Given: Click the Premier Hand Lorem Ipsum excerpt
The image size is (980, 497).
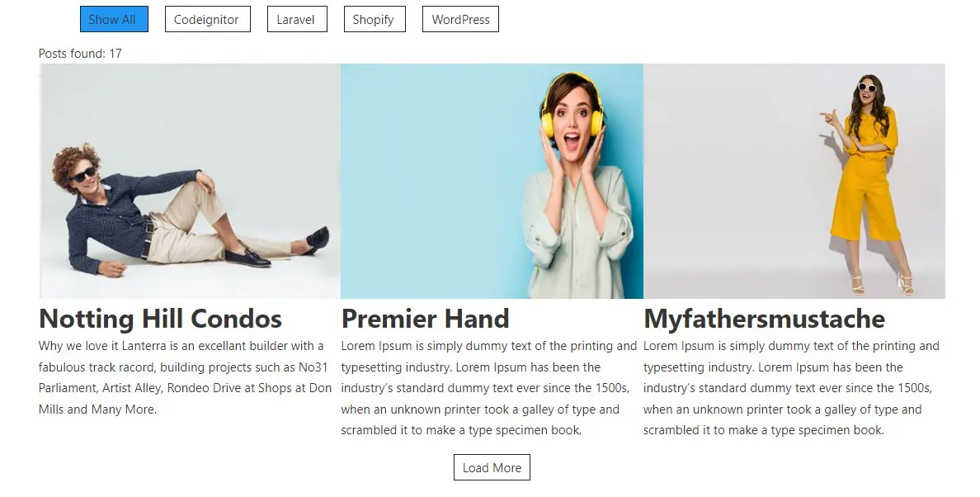Looking at the screenshot, I should tap(488, 388).
